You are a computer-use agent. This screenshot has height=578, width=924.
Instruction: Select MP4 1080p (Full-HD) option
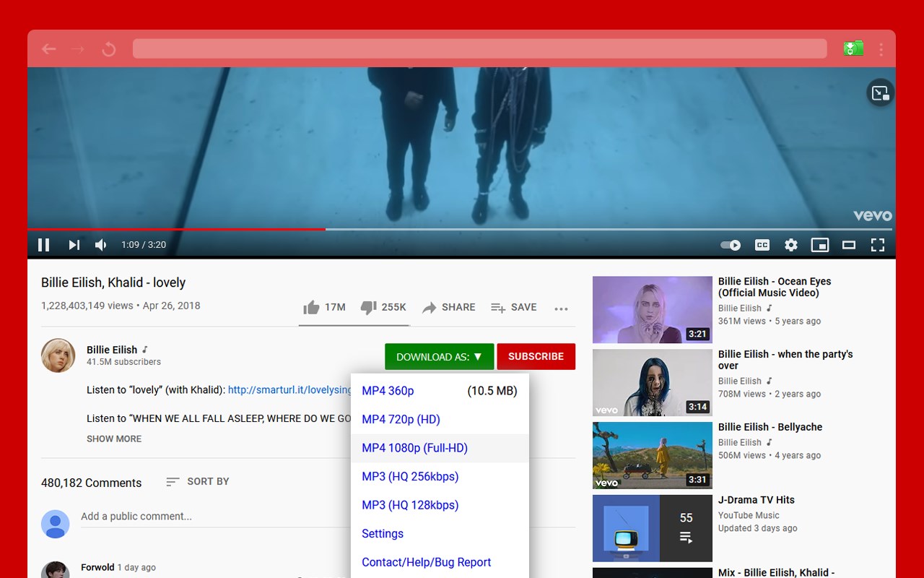pyautogui.click(x=440, y=448)
